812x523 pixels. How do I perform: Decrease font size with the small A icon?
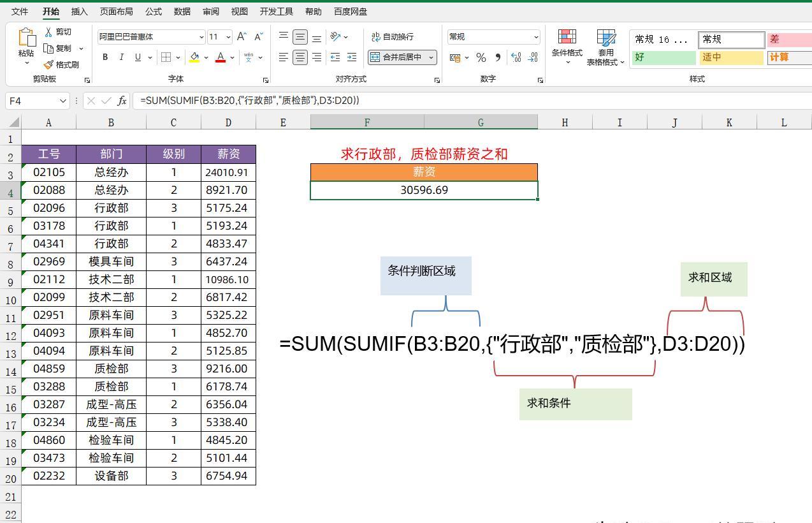coord(258,36)
